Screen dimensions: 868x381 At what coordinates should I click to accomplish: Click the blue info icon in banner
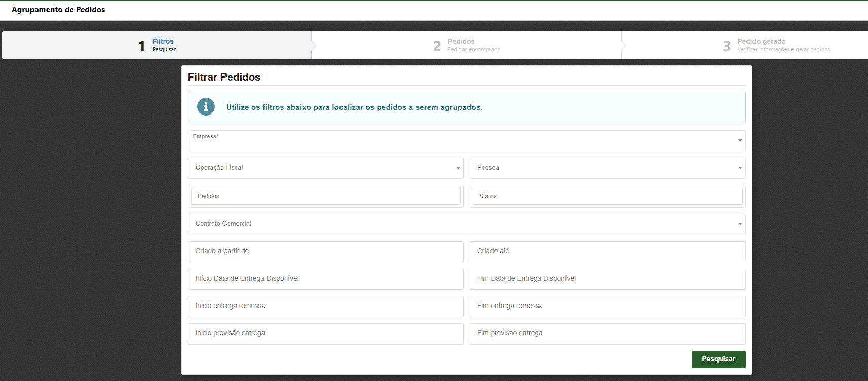[x=206, y=107]
